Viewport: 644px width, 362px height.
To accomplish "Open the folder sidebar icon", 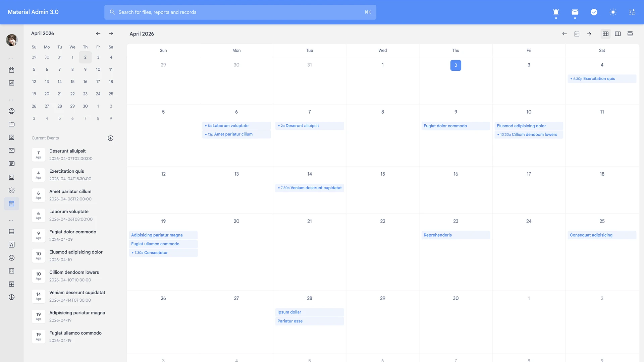I will point(12,124).
